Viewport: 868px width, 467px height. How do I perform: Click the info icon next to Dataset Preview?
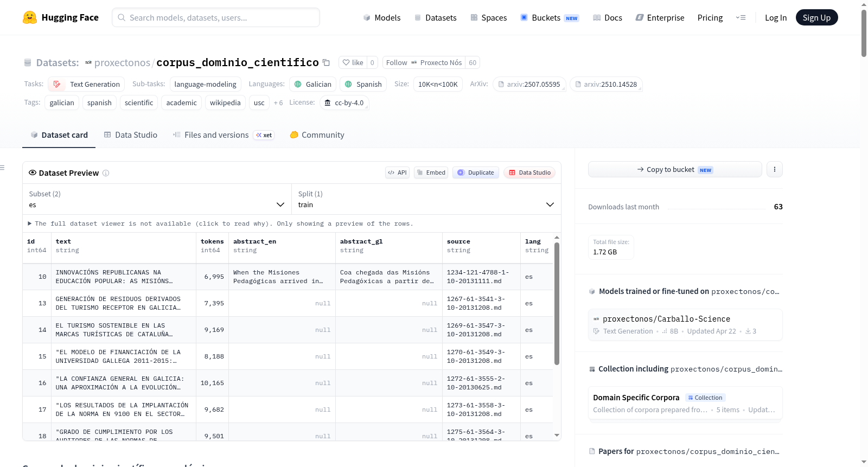click(x=106, y=173)
